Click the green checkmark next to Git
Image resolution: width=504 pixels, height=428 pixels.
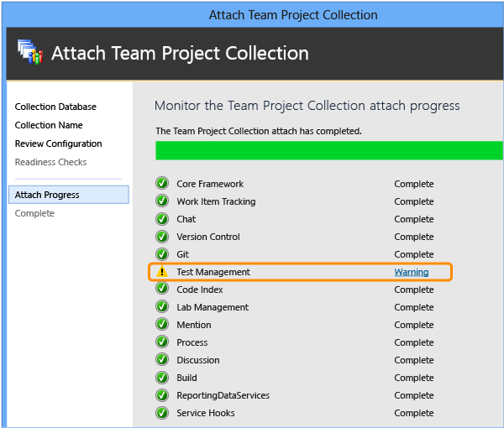(x=162, y=254)
